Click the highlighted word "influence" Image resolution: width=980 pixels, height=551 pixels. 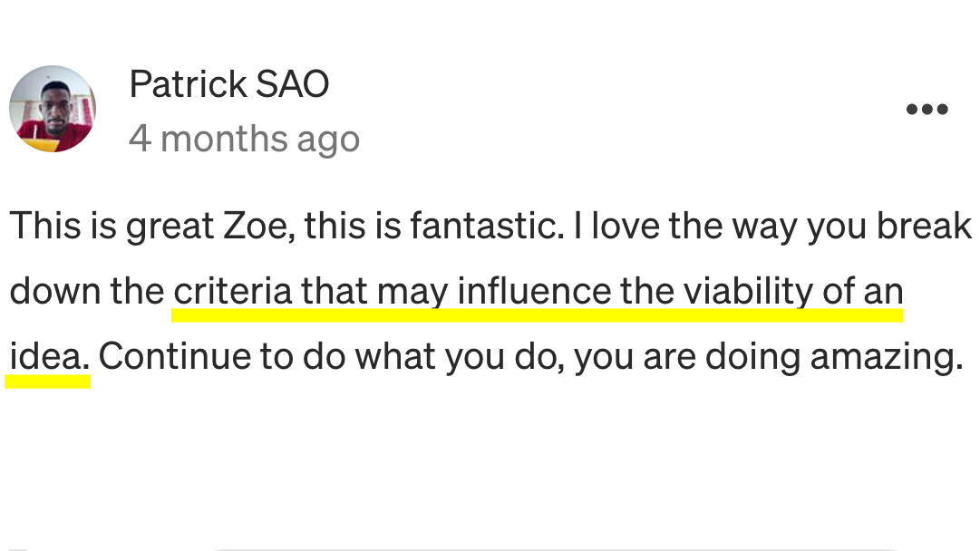(x=534, y=293)
